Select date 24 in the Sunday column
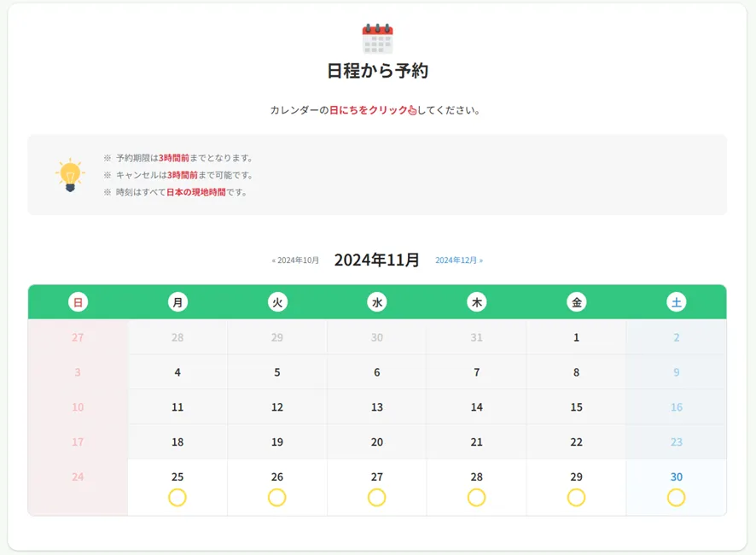756x555 pixels. click(78, 476)
